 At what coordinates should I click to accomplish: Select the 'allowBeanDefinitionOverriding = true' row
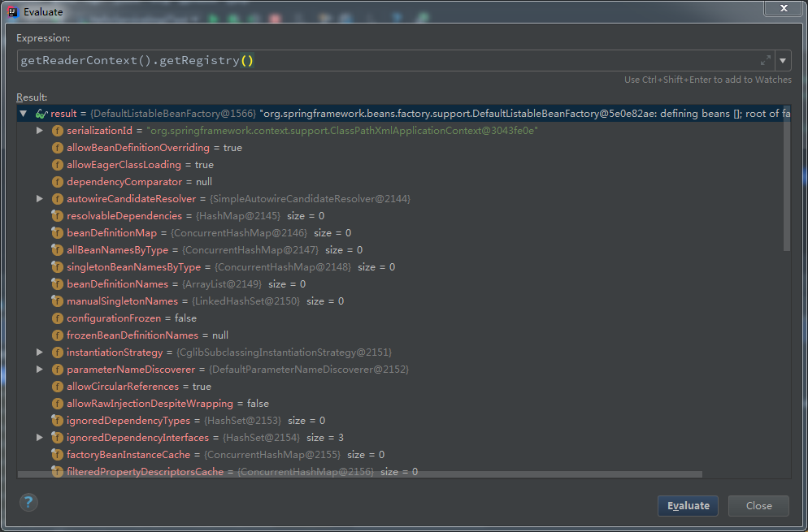pos(154,148)
